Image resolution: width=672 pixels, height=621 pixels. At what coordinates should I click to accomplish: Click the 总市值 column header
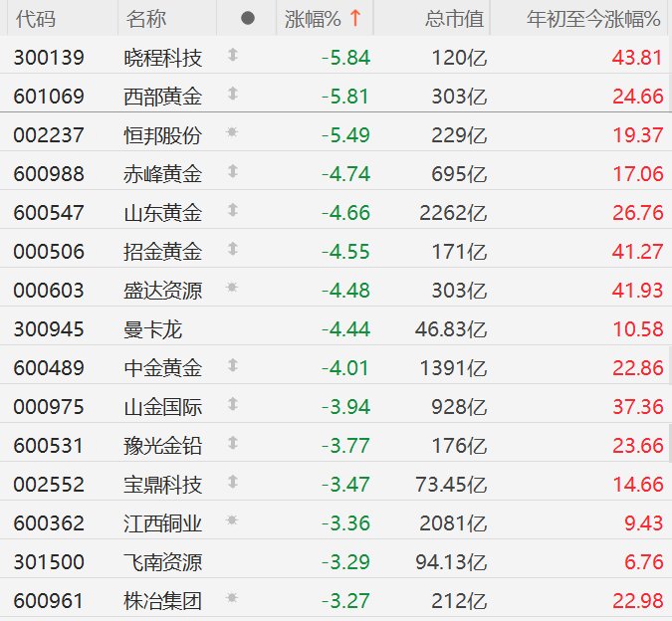pyautogui.click(x=454, y=19)
